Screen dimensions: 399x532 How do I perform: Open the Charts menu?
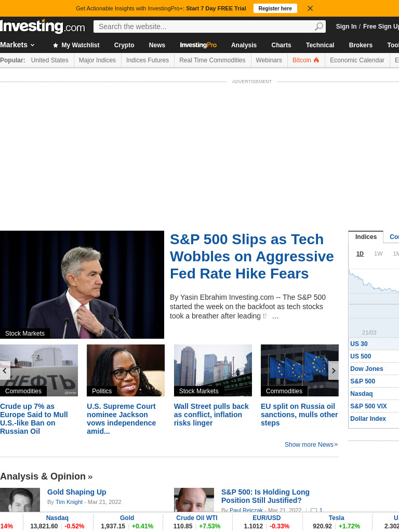281,45
